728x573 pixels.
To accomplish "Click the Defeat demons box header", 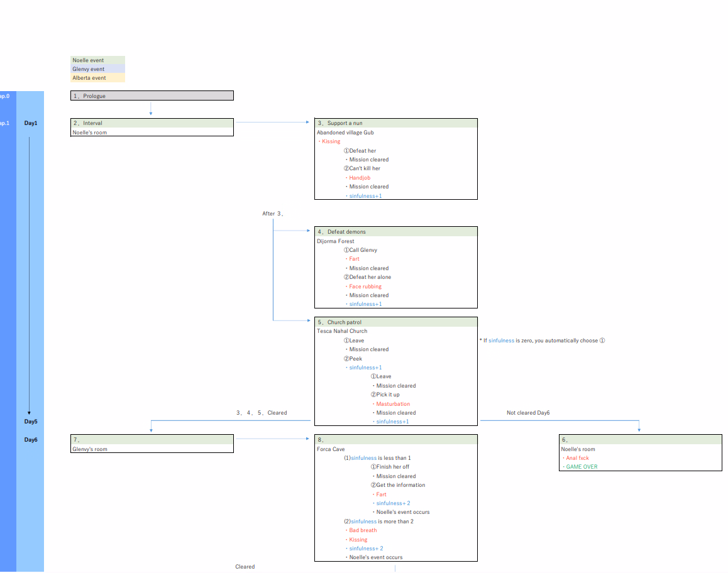I will (x=395, y=232).
